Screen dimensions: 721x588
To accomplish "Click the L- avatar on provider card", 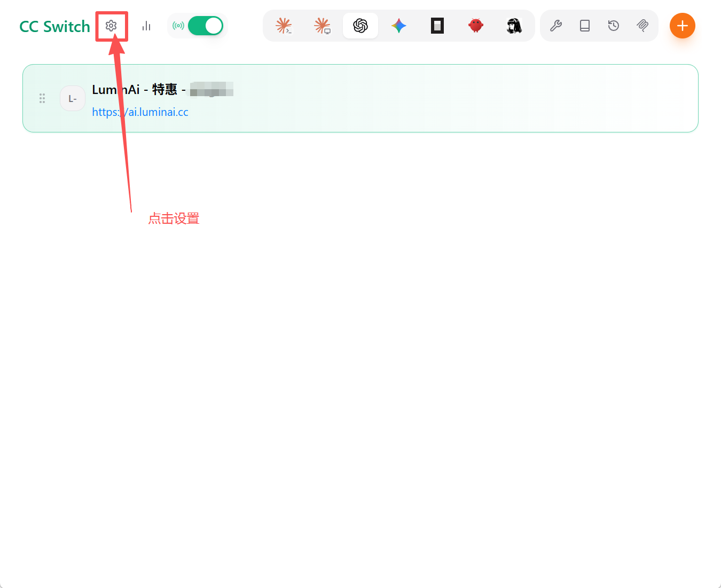I will [73, 98].
